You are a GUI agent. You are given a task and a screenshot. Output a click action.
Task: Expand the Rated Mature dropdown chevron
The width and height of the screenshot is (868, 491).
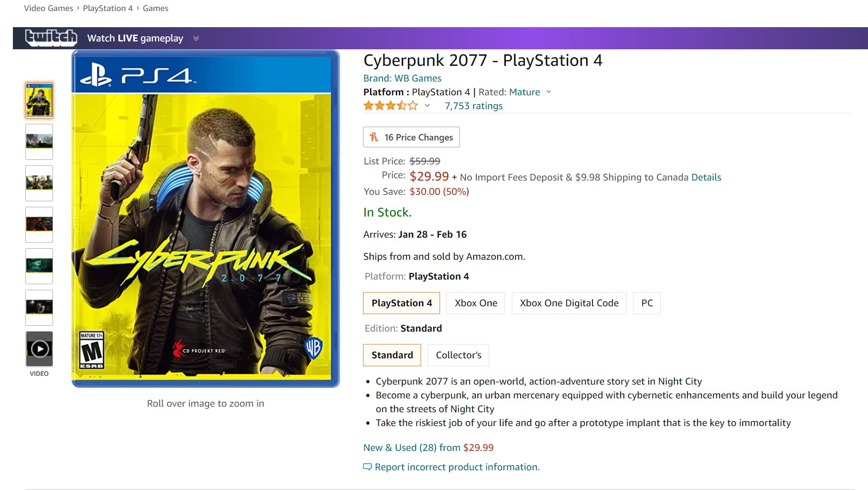(x=549, y=92)
